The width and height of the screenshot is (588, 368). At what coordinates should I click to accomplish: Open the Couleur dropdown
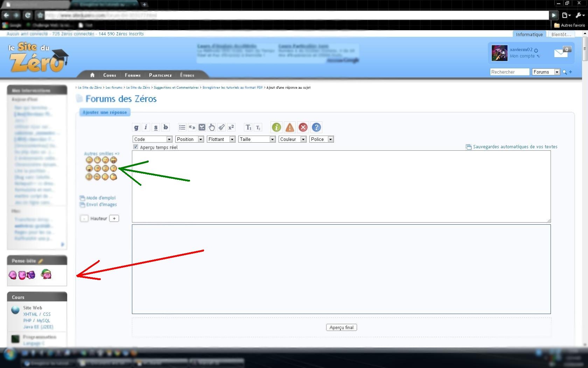(x=292, y=139)
